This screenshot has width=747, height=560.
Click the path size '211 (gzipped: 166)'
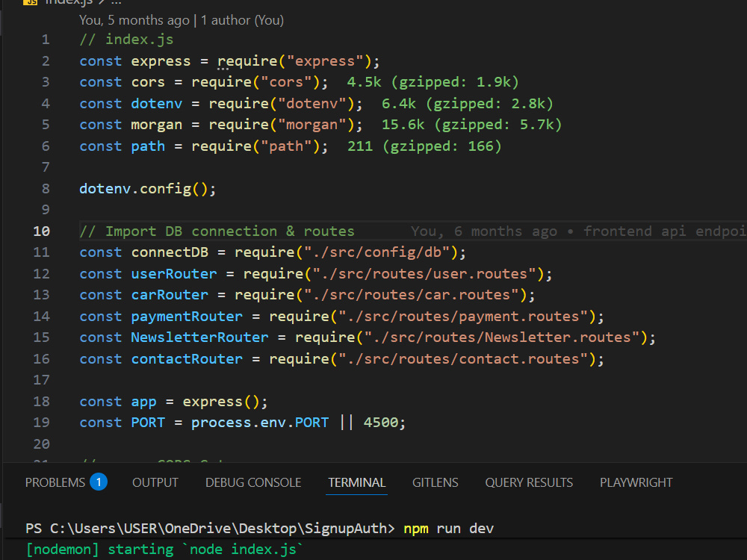[x=424, y=146]
